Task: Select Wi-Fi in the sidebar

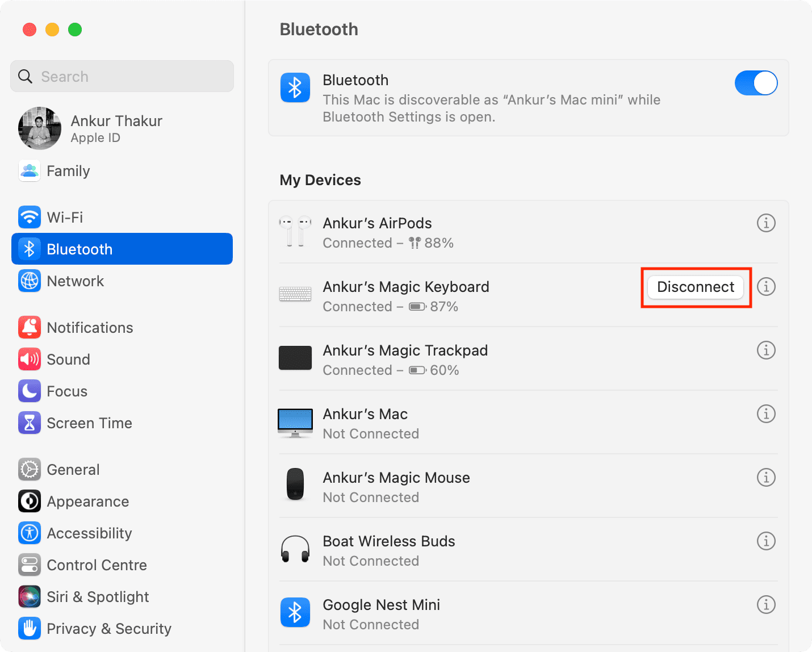Action: [x=122, y=217]
